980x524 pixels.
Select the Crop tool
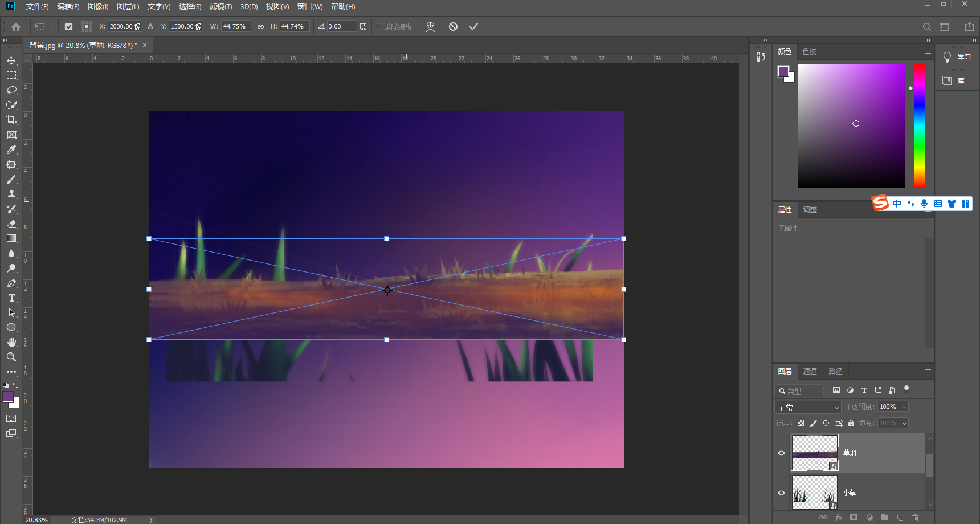[11, 120]
